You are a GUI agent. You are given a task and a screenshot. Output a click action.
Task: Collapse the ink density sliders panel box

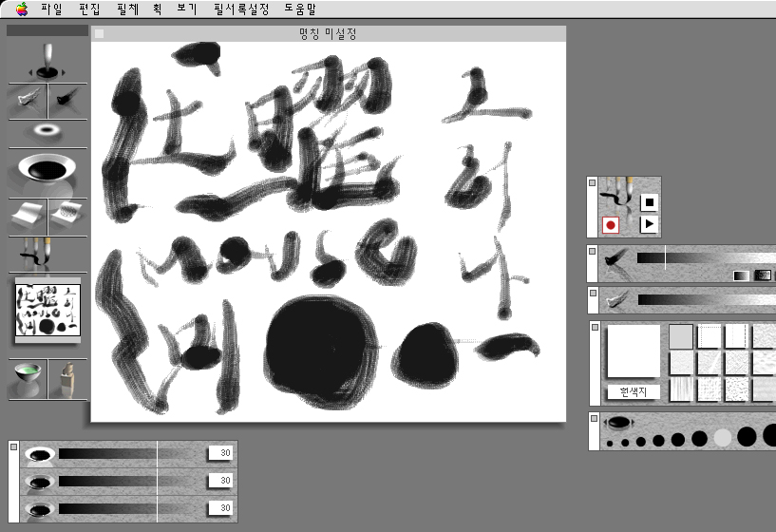click(13, 446)
